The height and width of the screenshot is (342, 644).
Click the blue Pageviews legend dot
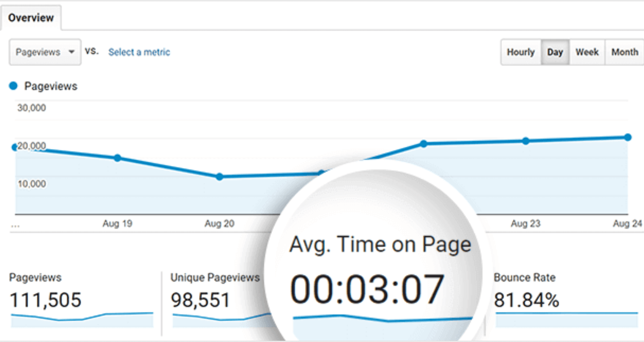(x=13, y=86)
